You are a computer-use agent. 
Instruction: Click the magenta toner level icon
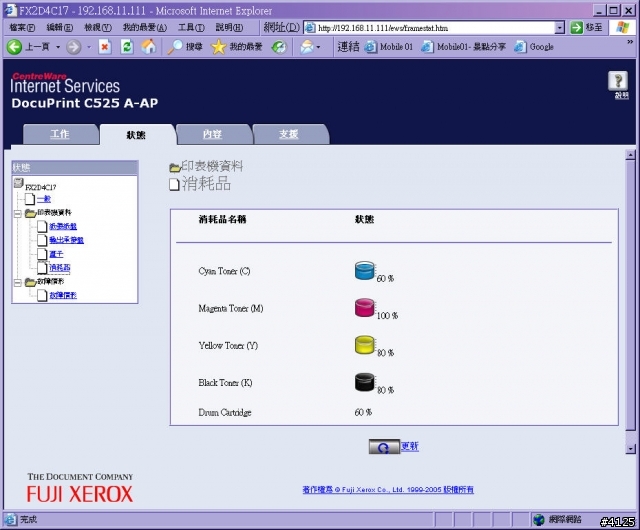[364, 308]
